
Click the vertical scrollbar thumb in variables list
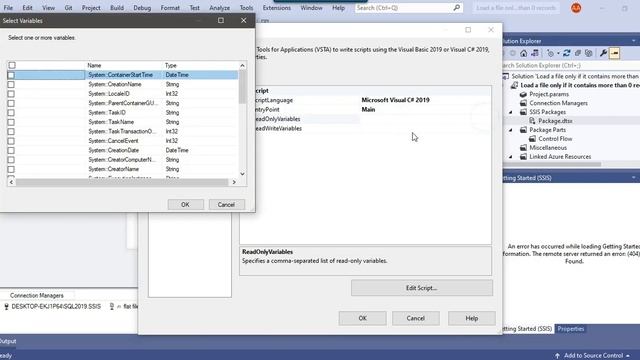click(x=242, y=87)
